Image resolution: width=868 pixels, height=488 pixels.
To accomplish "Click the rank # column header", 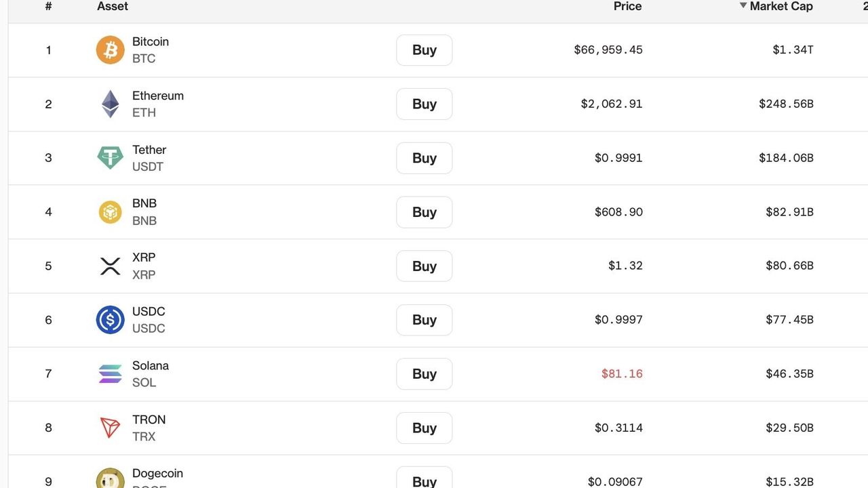I will click(x=48, y=6).
